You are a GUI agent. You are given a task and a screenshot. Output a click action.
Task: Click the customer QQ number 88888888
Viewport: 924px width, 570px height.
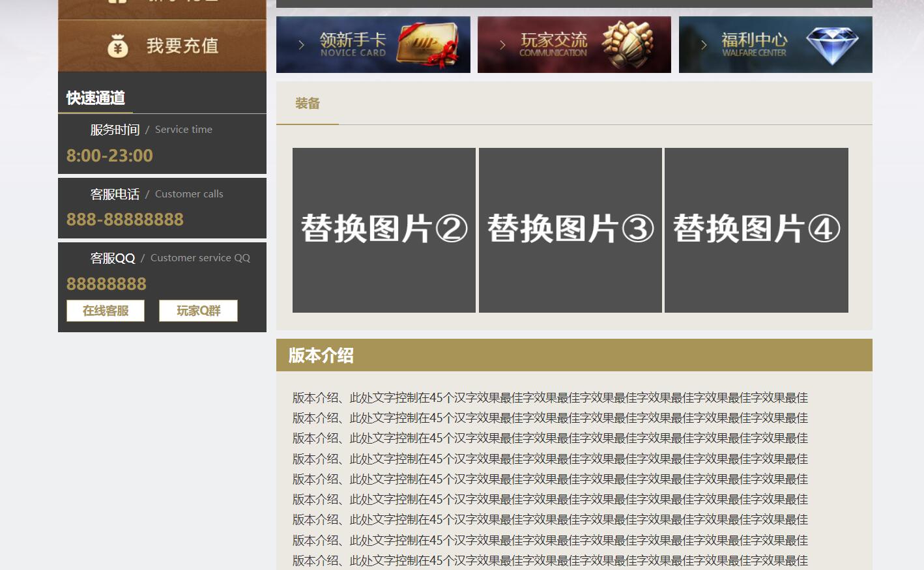point(106,284)
